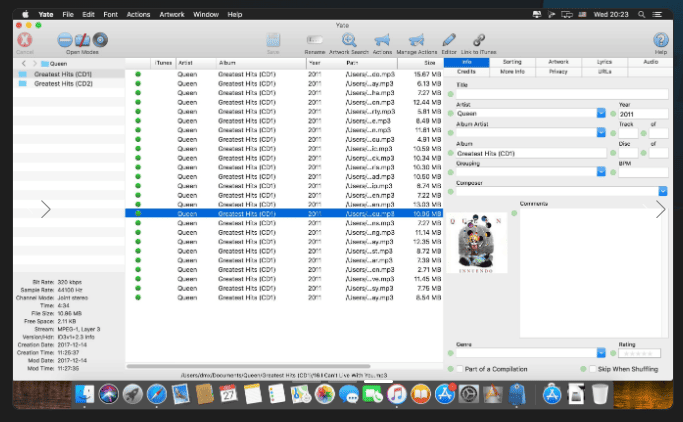
Task: Switch to the Lyrics tab
Action: click(605, 62)
